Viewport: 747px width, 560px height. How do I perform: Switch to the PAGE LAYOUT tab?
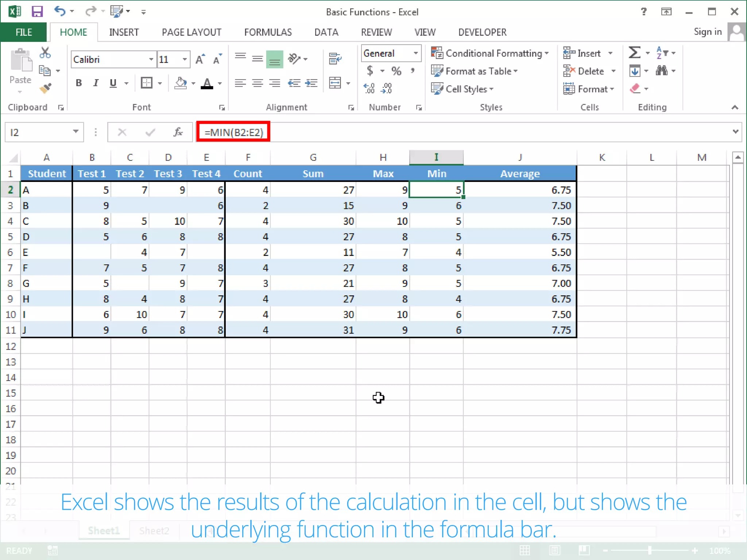[191, 32]
